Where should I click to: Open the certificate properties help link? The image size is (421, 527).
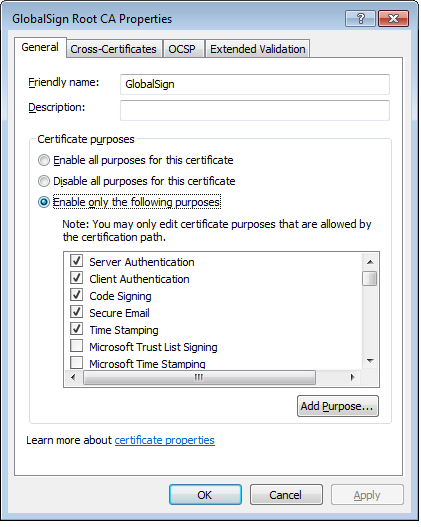coord(165,440)
